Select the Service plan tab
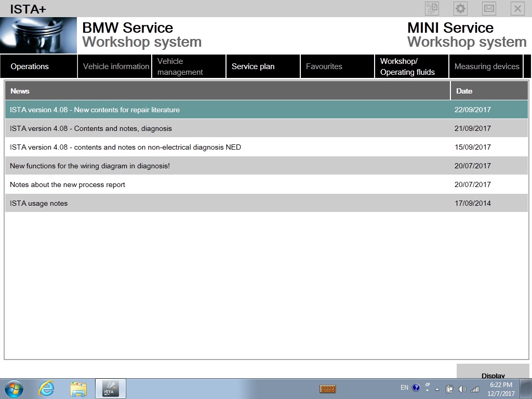532x399 pixels. [x=263, y=66]
